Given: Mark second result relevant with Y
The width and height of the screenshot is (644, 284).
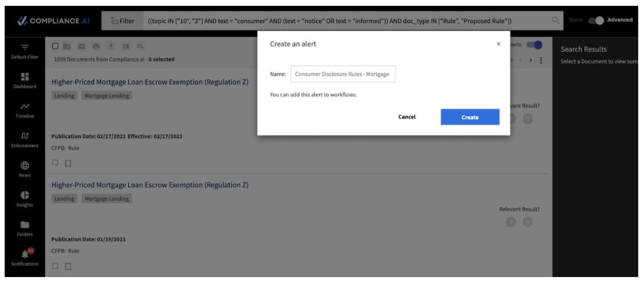Looking at the screenshot, I should [x=511, y=222].
